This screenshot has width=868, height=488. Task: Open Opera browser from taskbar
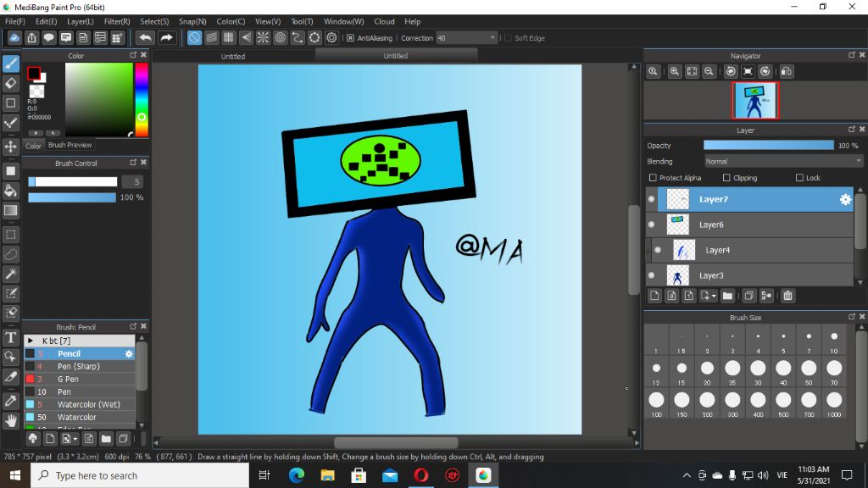pos(420,475)
